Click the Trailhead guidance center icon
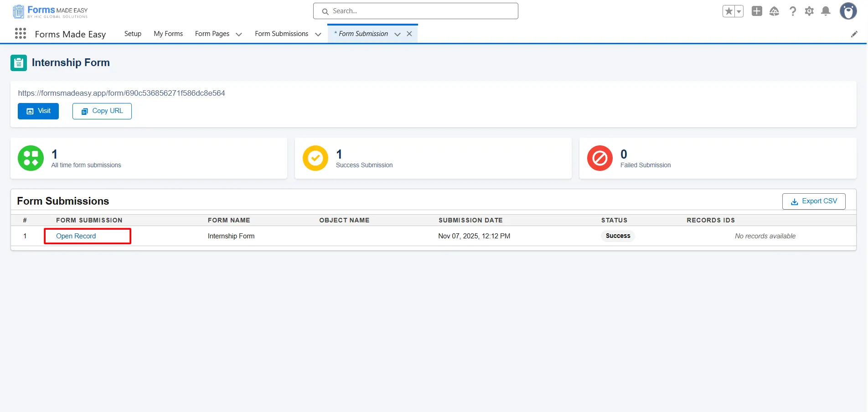This screenshot has width=868, height=412. tap(774, 11)
